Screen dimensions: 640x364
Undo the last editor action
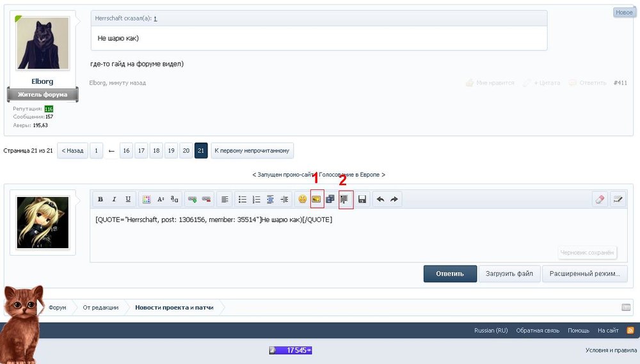tap(380, 200)
